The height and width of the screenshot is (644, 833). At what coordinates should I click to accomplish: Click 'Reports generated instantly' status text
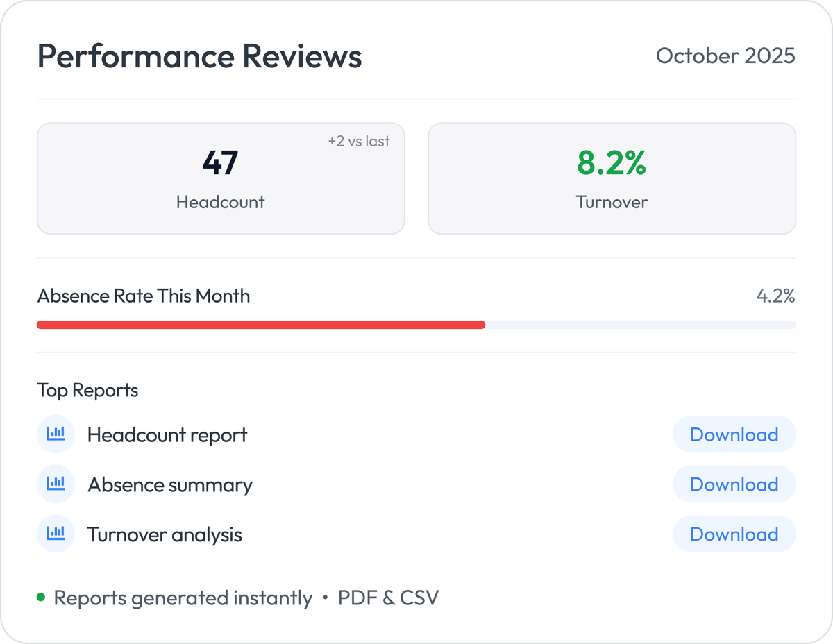click(183, 597)
